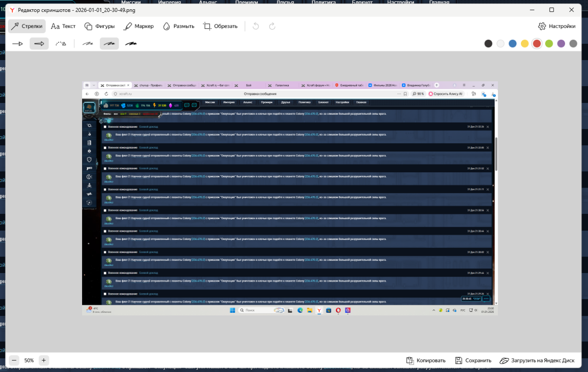Copy the screenshot with Копировать
The image size is (588, 372).
426,361
